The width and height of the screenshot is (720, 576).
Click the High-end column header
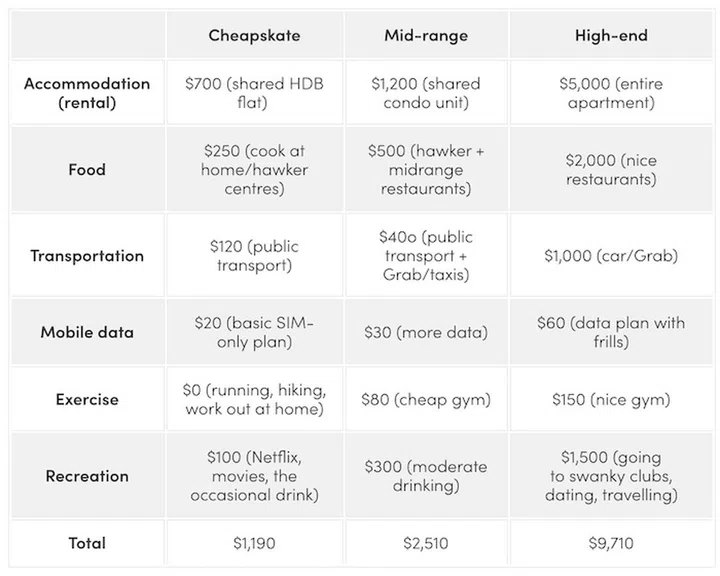[611, 36]
